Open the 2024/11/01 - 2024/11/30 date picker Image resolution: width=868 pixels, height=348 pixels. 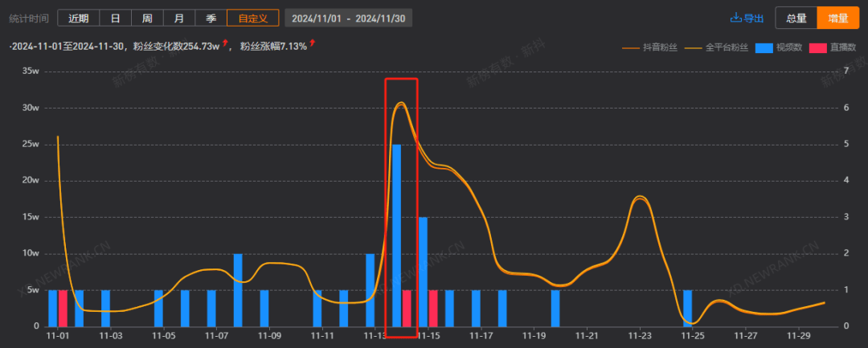pyautogui.click(x=349, y=18)
